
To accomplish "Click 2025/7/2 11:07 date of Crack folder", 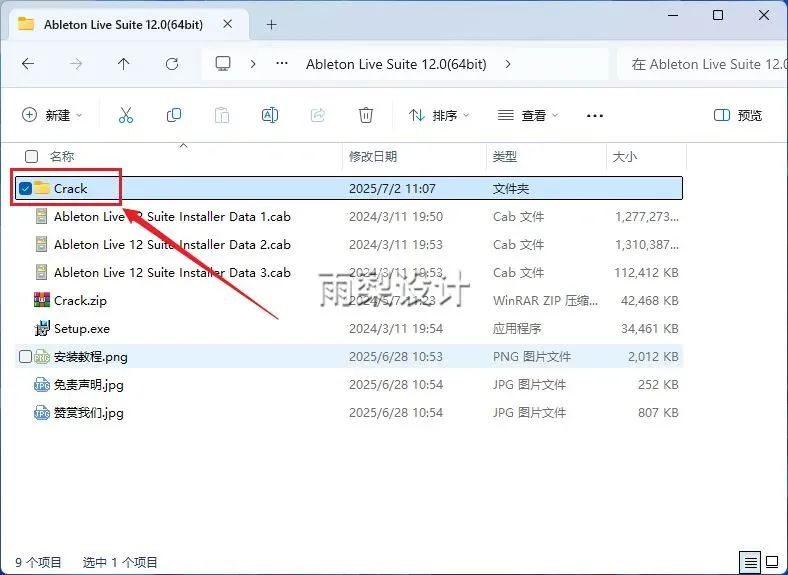I will pos(392,188).
